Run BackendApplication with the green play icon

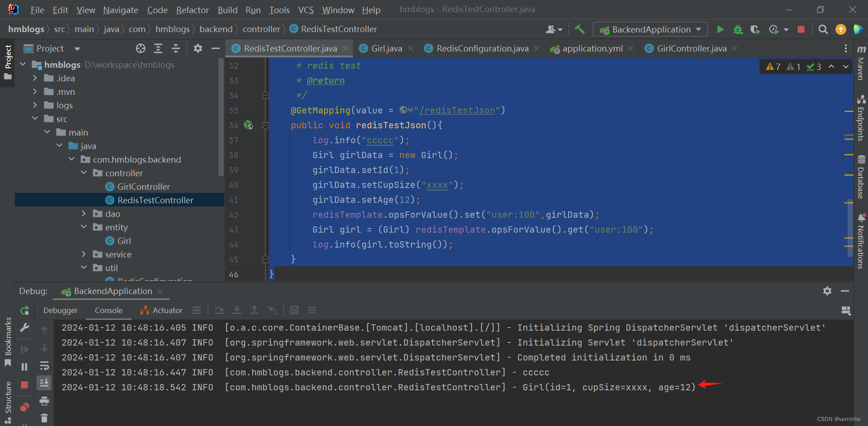point(720,29)
